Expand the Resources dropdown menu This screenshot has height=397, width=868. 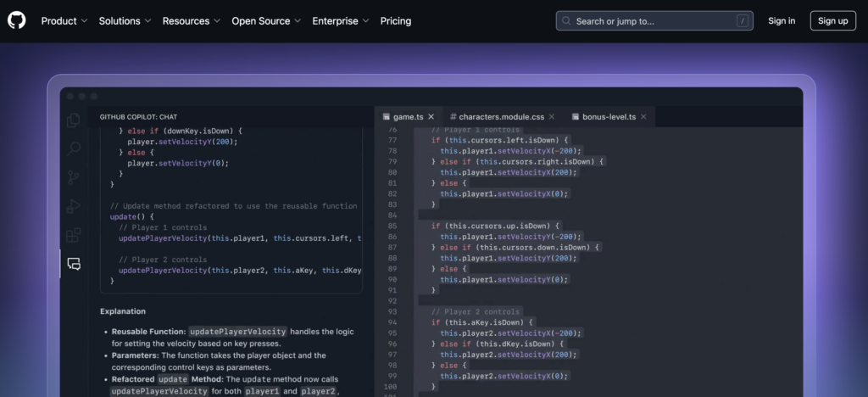tap(191, 21)
